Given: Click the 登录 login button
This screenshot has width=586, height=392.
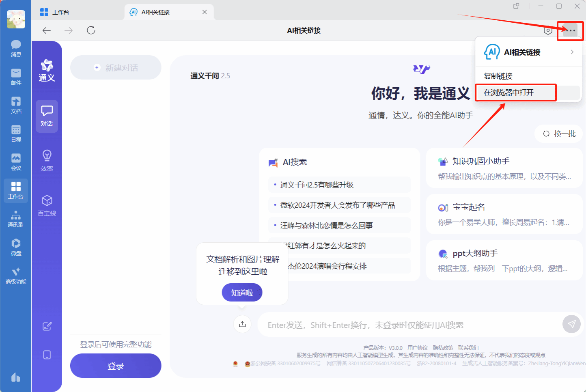Looking at the screenshot, I should (116, 366).
